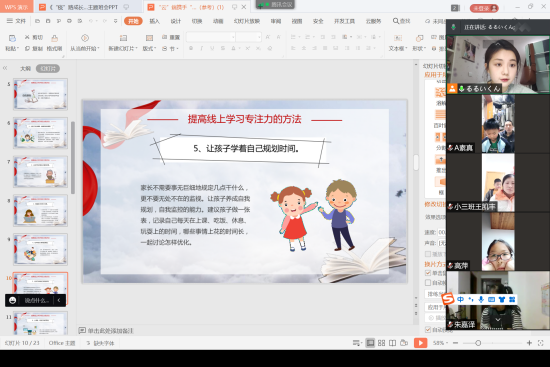Switch to the 大纲 (Outline) panel tab
550x367 pixels.
click(26, 68)
